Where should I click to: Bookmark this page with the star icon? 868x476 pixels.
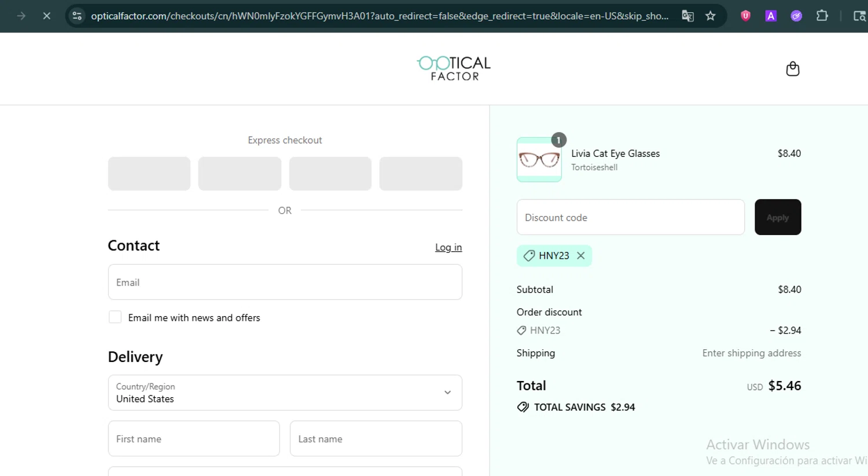coord(711,16)
